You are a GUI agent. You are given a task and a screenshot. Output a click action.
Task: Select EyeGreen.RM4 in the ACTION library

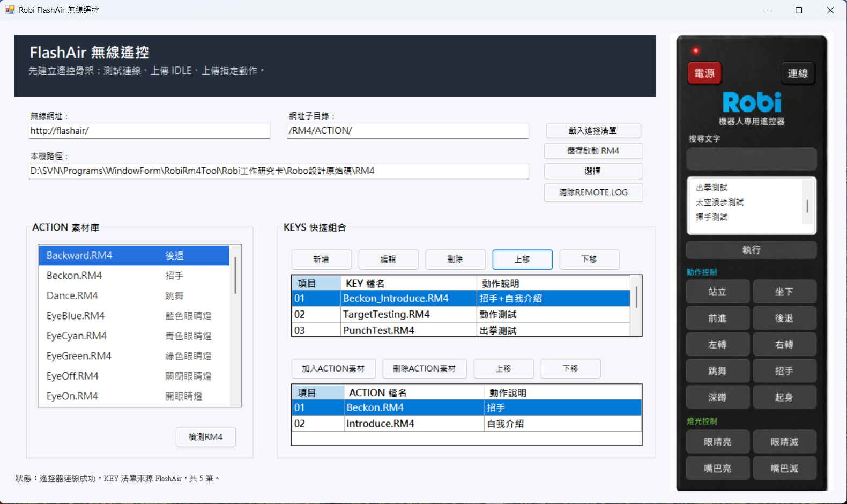click(x=134, y=356)
